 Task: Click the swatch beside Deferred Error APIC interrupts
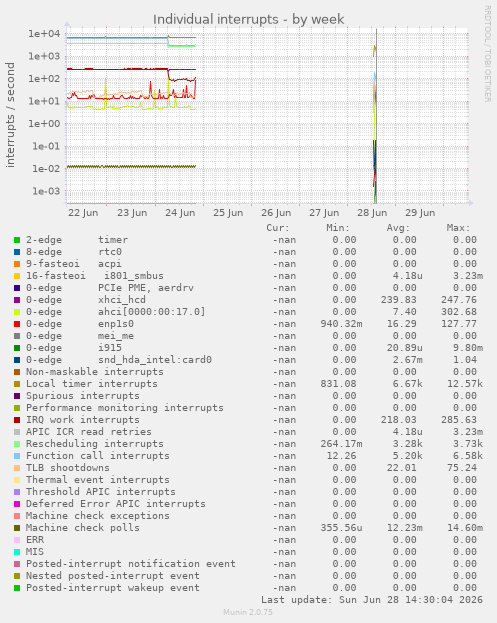click(17, 504)
